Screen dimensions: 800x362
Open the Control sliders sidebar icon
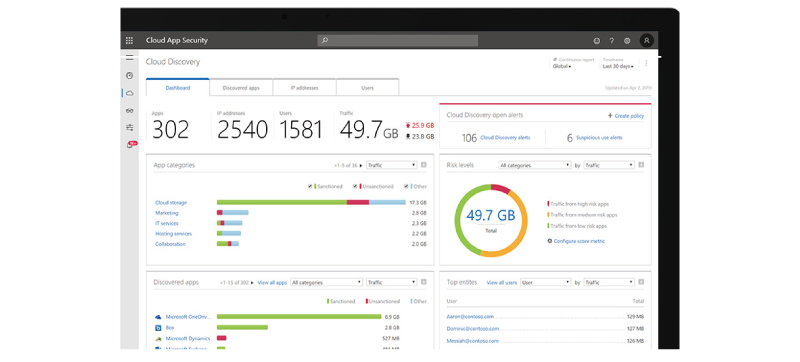tap(130, 127)
